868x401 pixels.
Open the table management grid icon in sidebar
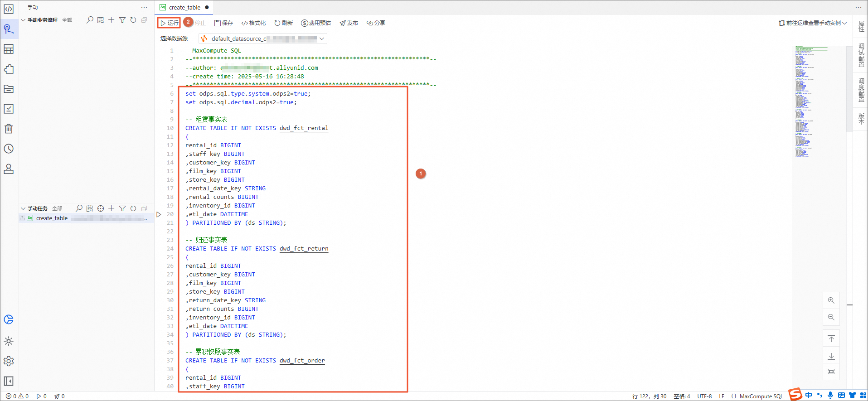click(9, 49)
